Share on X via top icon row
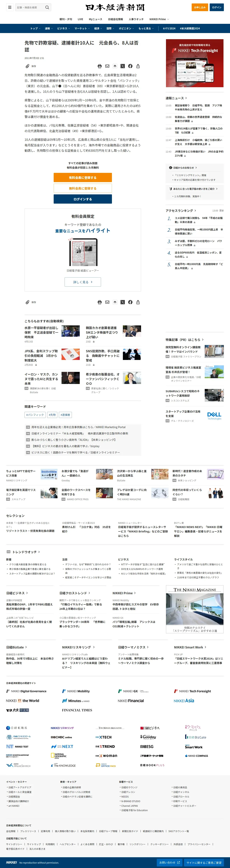Image resolution: width=230 pixels, height=868 pixels. pos(122,66)
